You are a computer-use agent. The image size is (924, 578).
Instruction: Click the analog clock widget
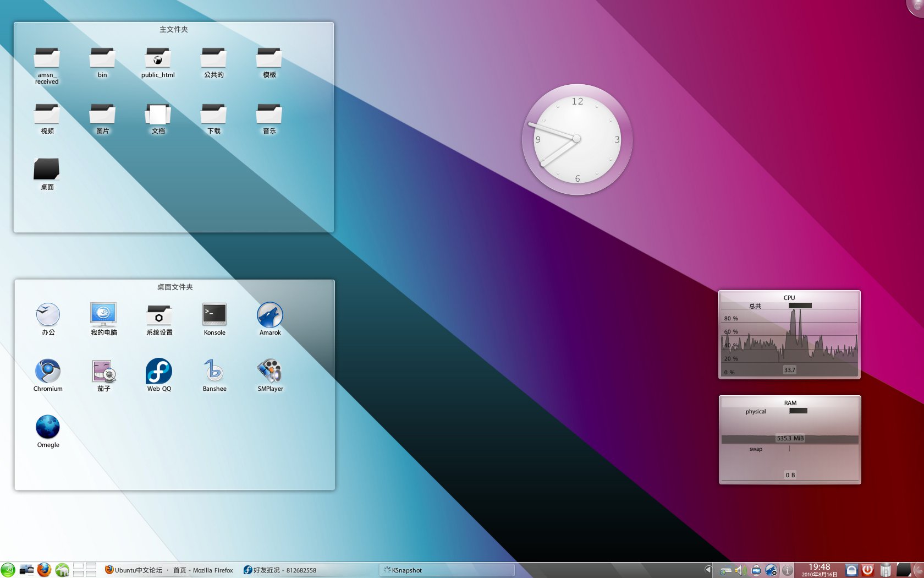click(577, 139)
